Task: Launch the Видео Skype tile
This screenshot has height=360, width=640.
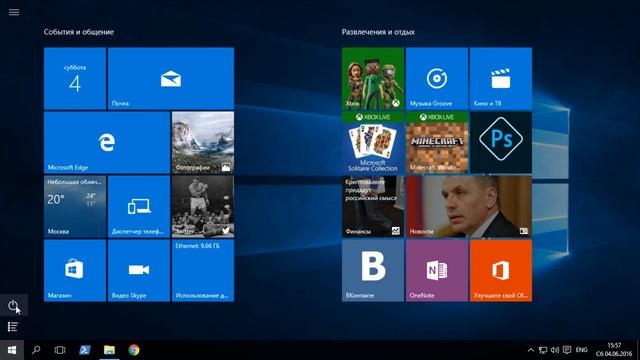Action: 139,271
